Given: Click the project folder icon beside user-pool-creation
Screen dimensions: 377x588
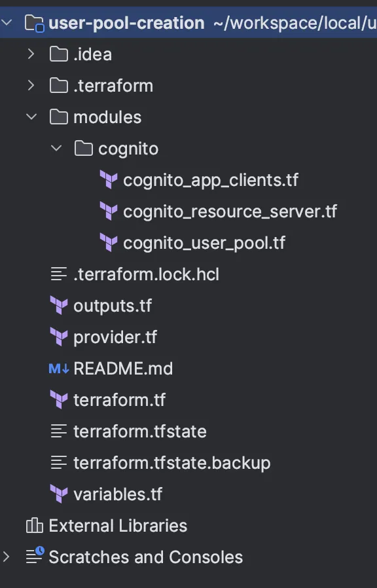Looking at the screenshot, I should pyautogui.click(x=33, y=22).
